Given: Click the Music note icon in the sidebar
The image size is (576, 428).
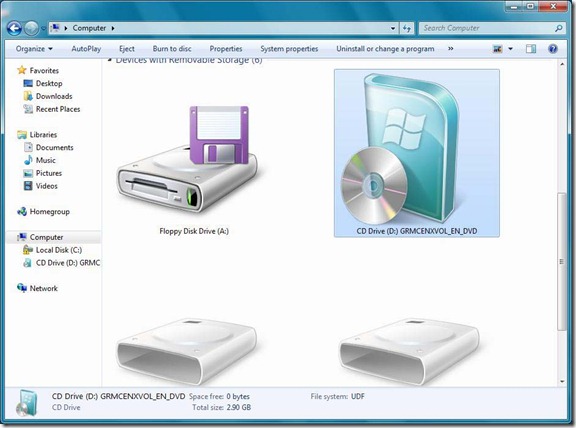Looking at the screenshot, I should pos(28,160).
